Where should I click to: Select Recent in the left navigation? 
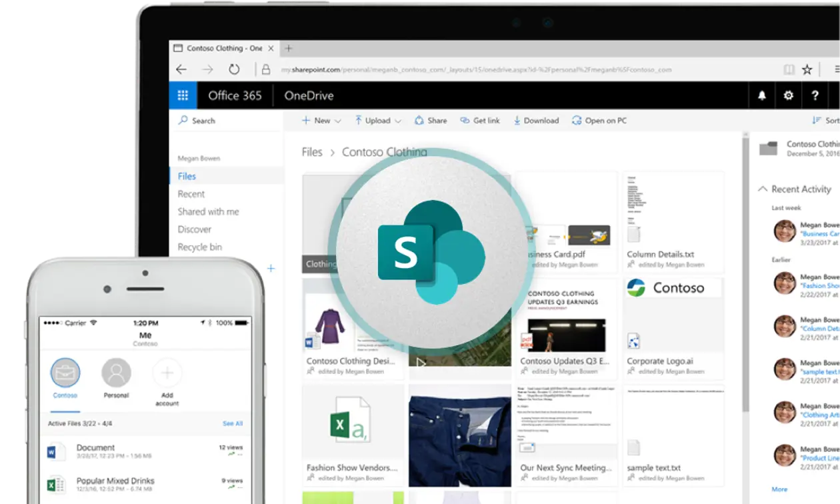pyautogui.click(x=191, y=194)
